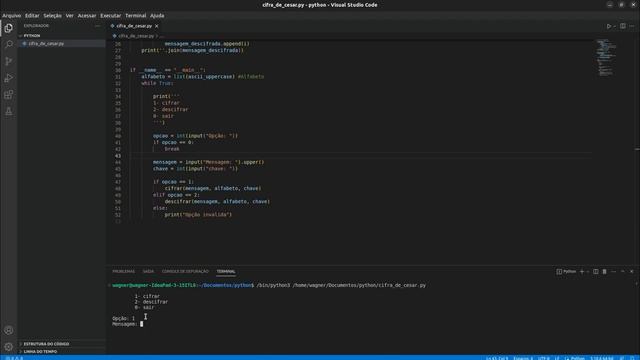Run the Python file with play icon
This screenshot has height=360, width=640.
tap(609, 26)
